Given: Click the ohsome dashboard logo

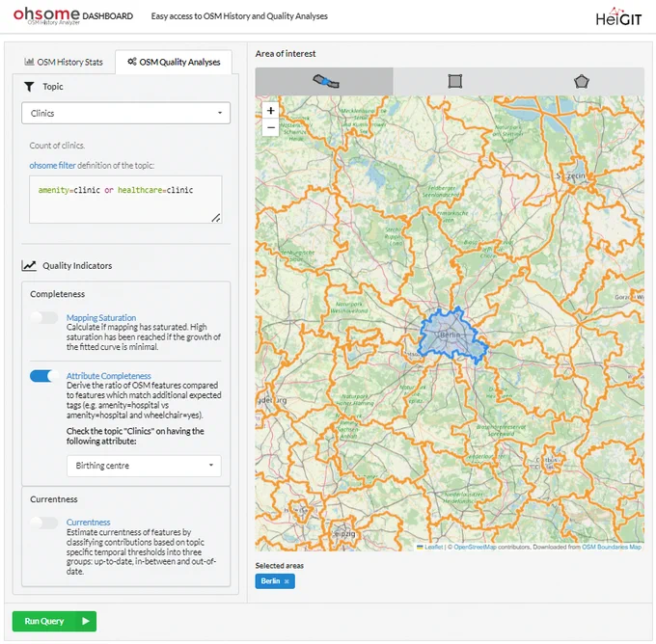Looking at the screenshot, I should point(73,15).
